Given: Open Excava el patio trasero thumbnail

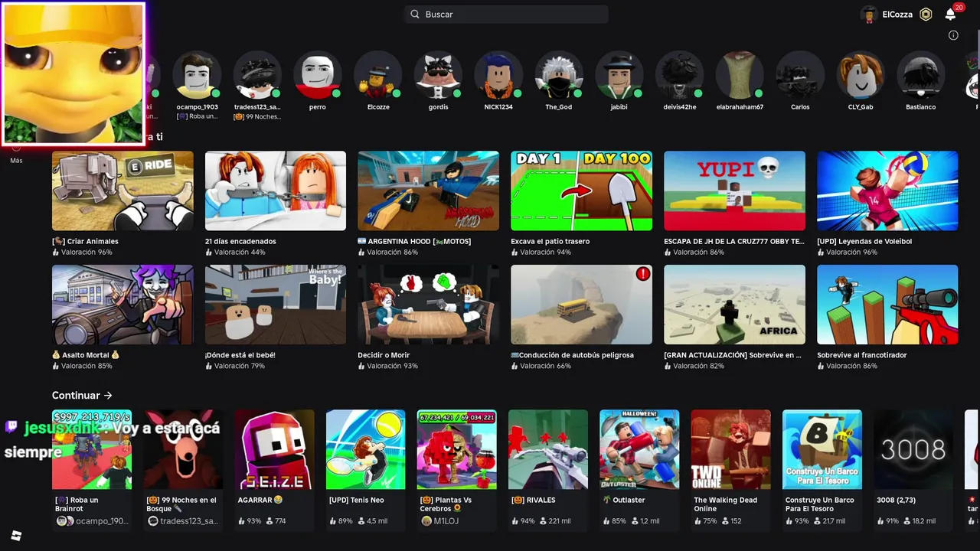Looking at the screenshot, I should pyautogui.click(x=582, y=191).
